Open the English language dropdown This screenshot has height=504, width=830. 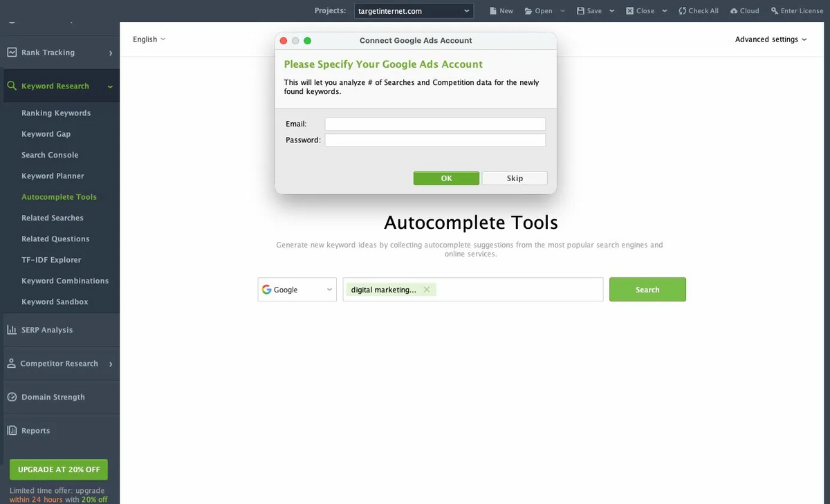point(149,39)
